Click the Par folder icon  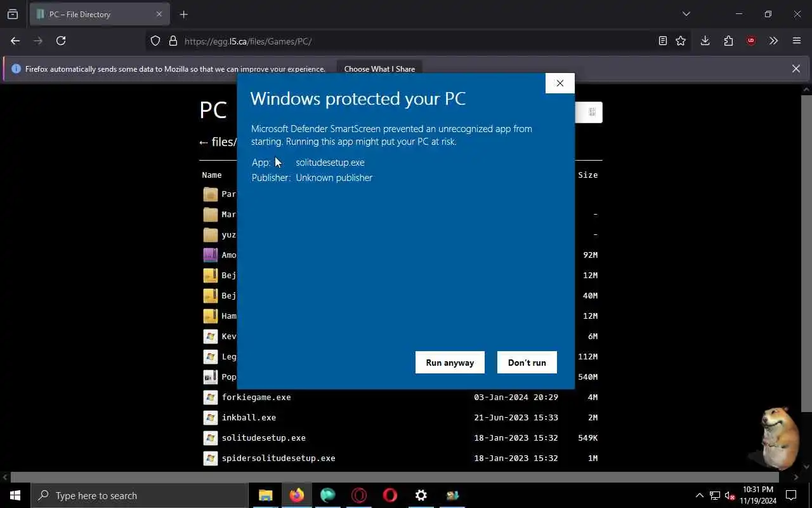(x=211, y=194)
